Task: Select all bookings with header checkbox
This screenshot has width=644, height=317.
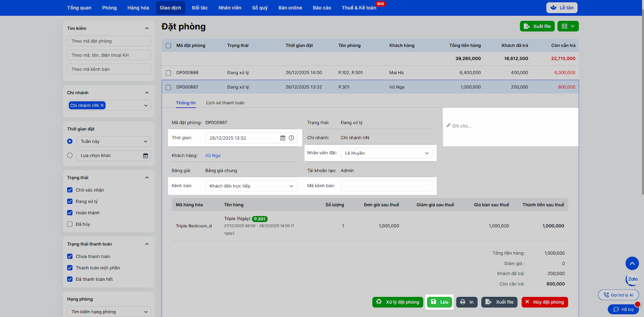Action: 168,46
